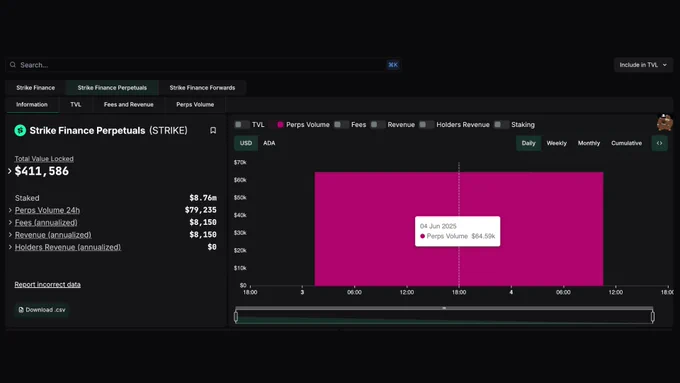Expand the Total Value Locked breakdown chevron
The height and width of the screenshot is (383, 680).
pyautogui.click(x=10, y=171)
